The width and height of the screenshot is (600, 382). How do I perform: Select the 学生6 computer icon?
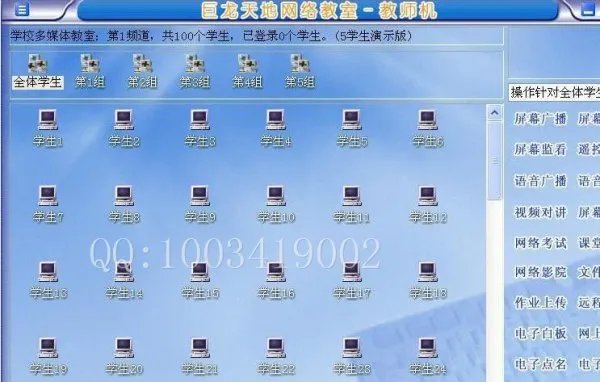[427, 120]
